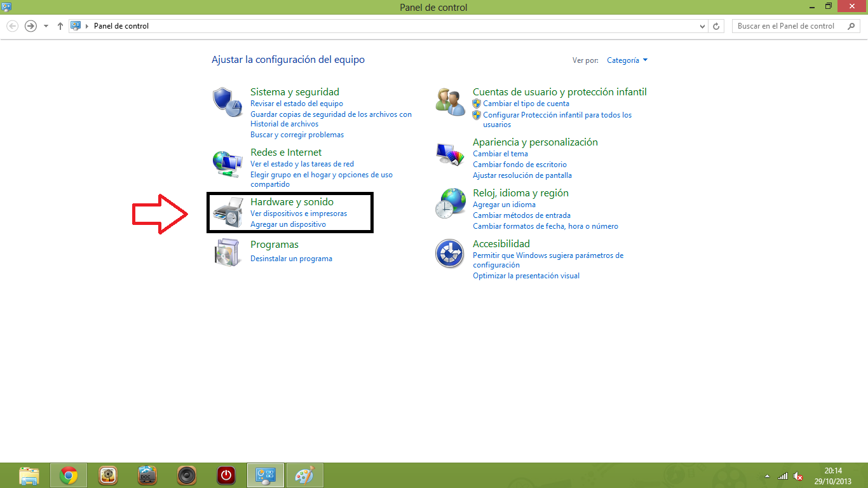
Task: Open the orange safe icon taskbar app
Action: tap(109, 475)
